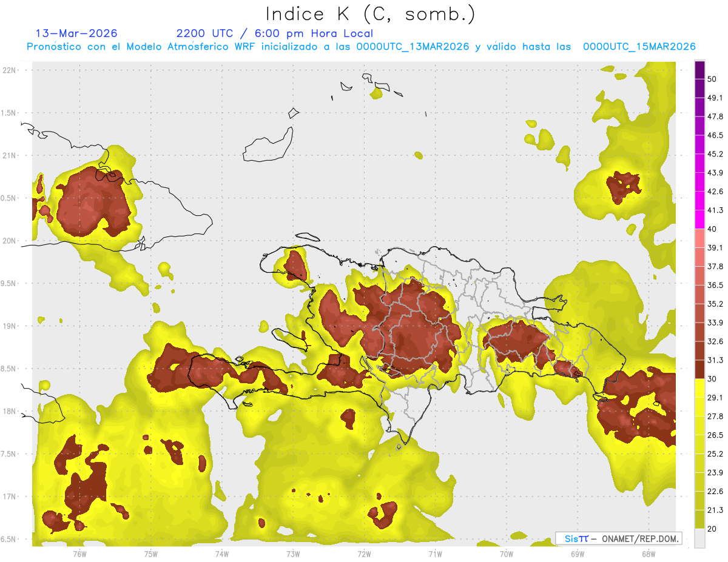This screenshot has height=562, width=728.
Task: Click the "17N" latitude label
Action: tap(8, 497)
